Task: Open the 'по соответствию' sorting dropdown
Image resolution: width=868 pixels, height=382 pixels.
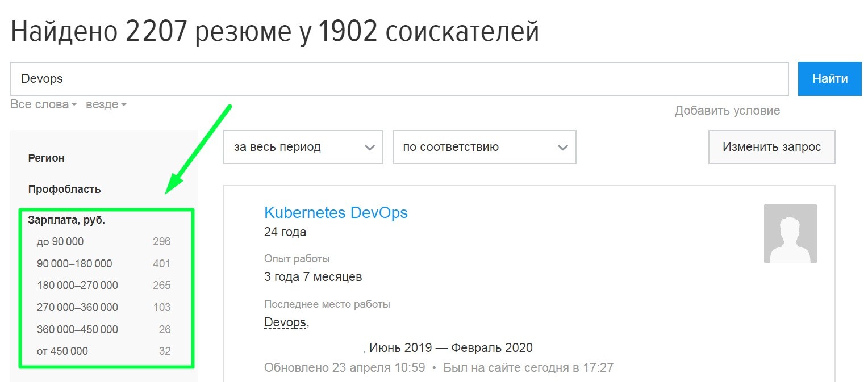Action: click(483, 146)
